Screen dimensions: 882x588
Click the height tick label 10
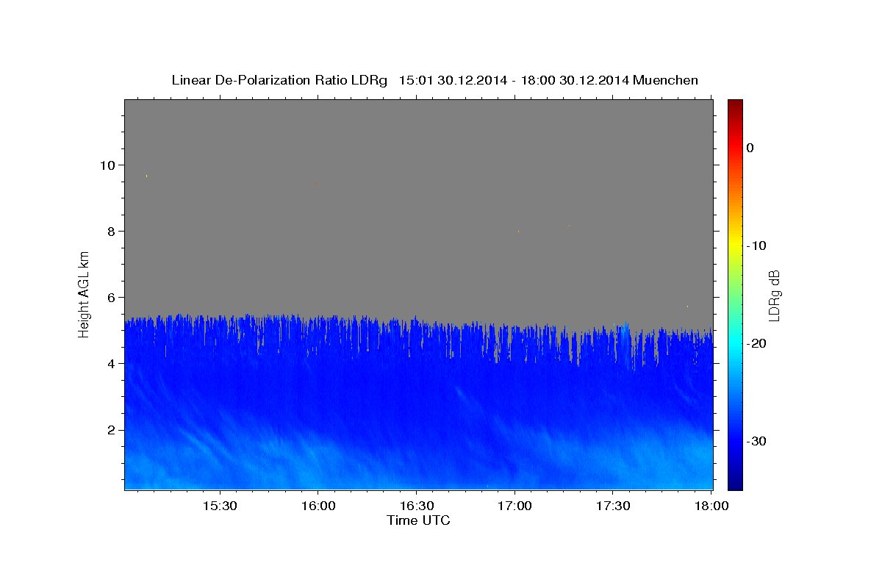click(109, 165)
